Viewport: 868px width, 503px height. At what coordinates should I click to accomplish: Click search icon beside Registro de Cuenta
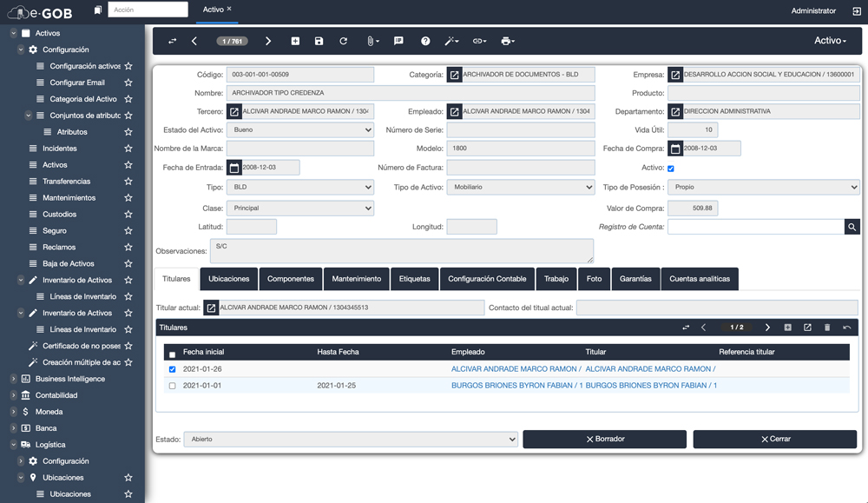tap(852, 227)
